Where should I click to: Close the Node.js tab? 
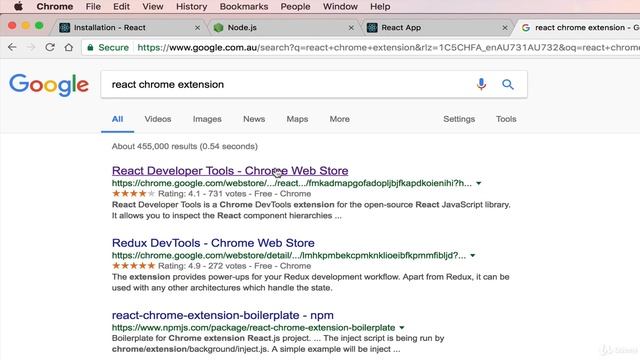point(351,28)
